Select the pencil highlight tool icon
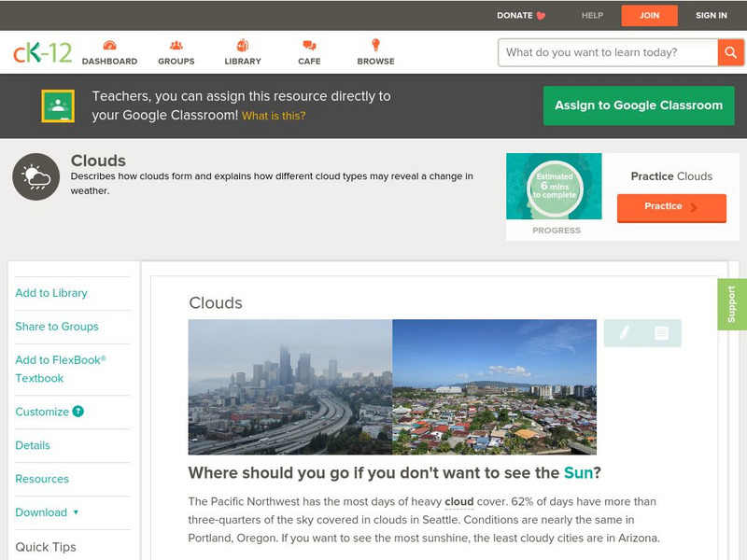Image resolution: width=747 pixels, height=560 pixels. (624, 332)
